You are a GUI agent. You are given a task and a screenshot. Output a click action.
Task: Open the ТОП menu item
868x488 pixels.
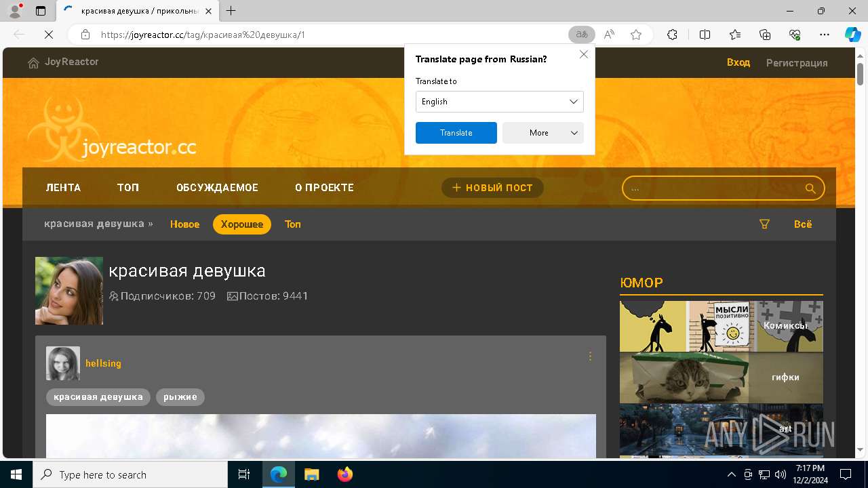(x=128, y=188)
